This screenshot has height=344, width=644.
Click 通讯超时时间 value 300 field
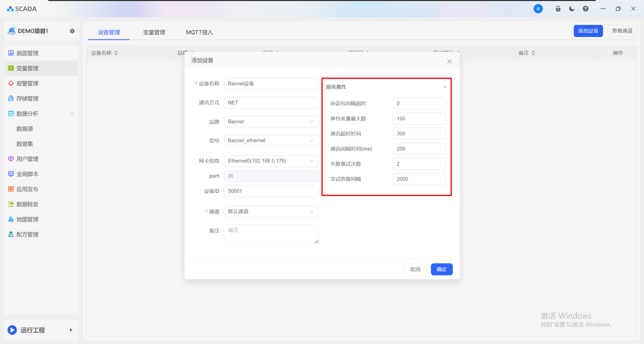419,134
